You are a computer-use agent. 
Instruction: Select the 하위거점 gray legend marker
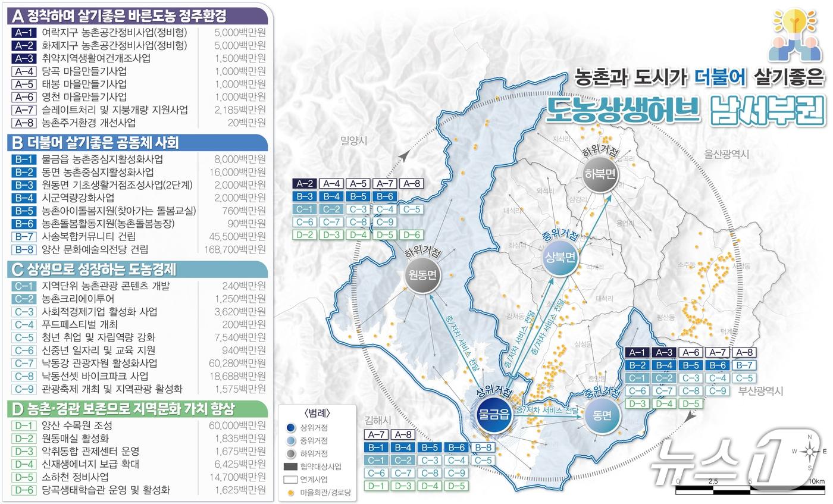point(290,453)
